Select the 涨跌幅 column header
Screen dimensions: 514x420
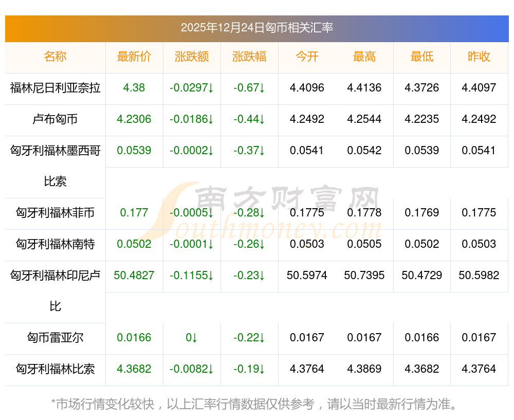point(249,57)
